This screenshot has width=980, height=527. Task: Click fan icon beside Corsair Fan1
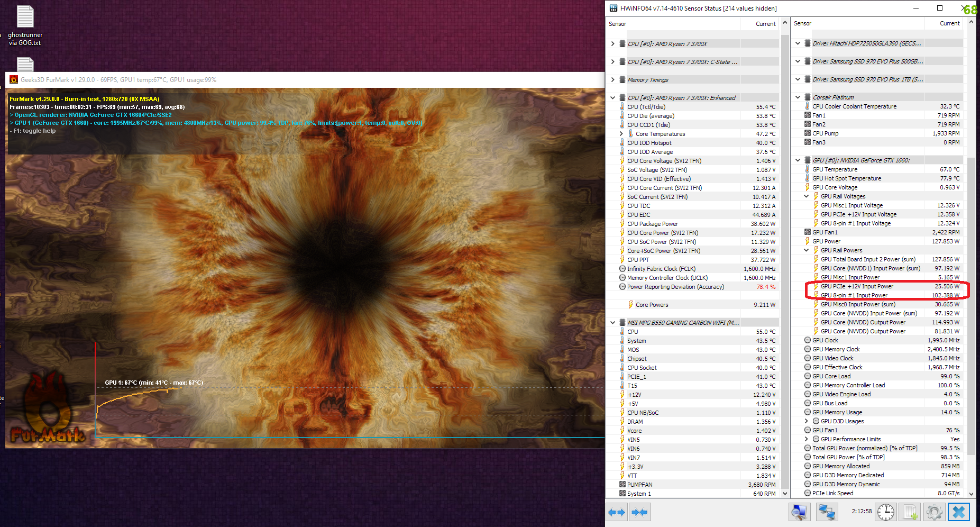click(808, 115)
